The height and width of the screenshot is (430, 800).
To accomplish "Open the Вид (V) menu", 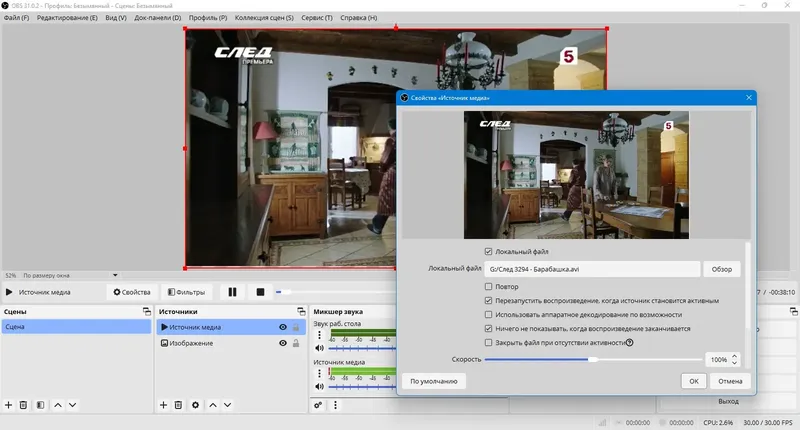I will [116, 17].
